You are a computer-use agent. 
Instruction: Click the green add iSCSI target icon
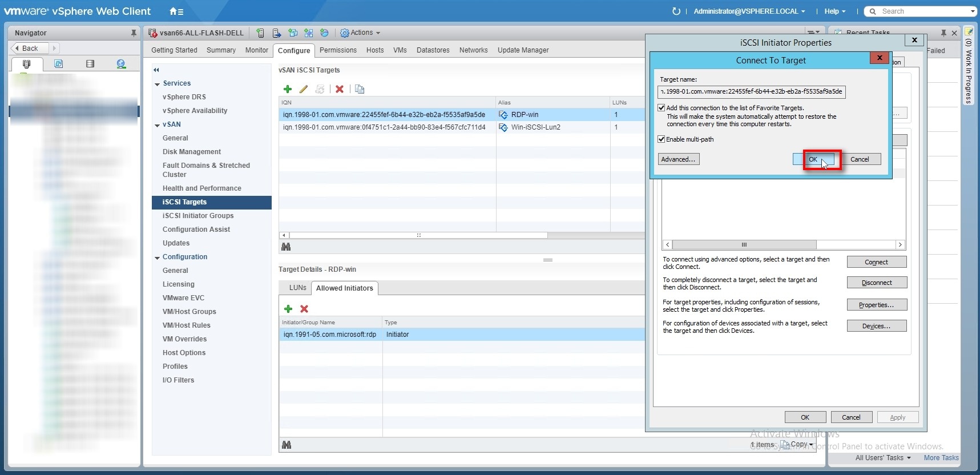[288, 89]
